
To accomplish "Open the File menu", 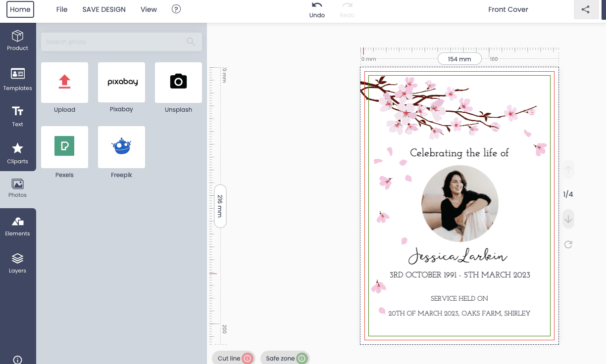I will 62,9.
